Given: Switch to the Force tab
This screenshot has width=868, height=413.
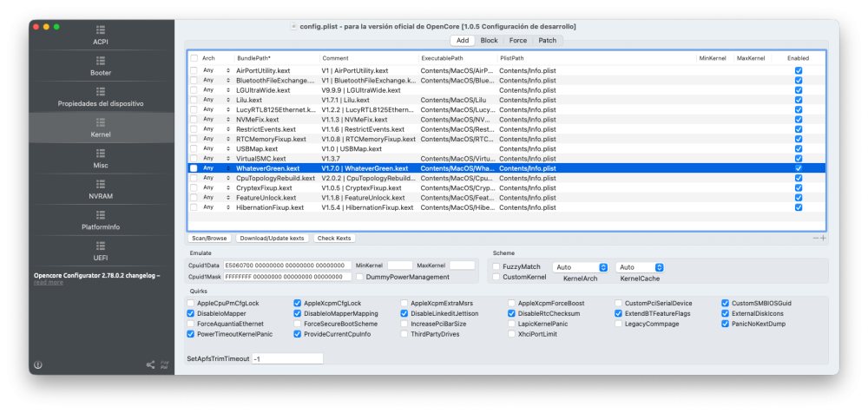Looking at the screenshot, I should click(x=517, y=41).
